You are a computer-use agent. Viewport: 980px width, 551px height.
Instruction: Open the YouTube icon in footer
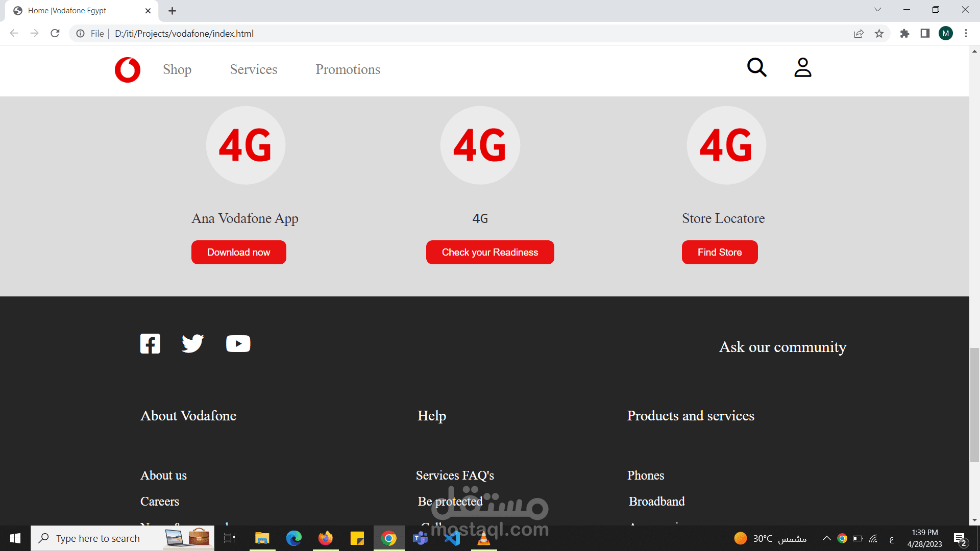(x=238, y=344)
